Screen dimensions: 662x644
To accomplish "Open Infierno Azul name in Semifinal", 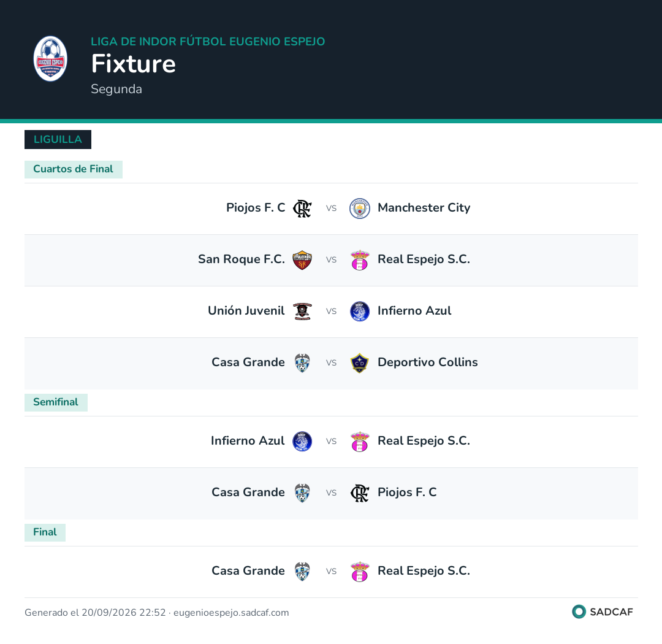I will tap(248, 441).
